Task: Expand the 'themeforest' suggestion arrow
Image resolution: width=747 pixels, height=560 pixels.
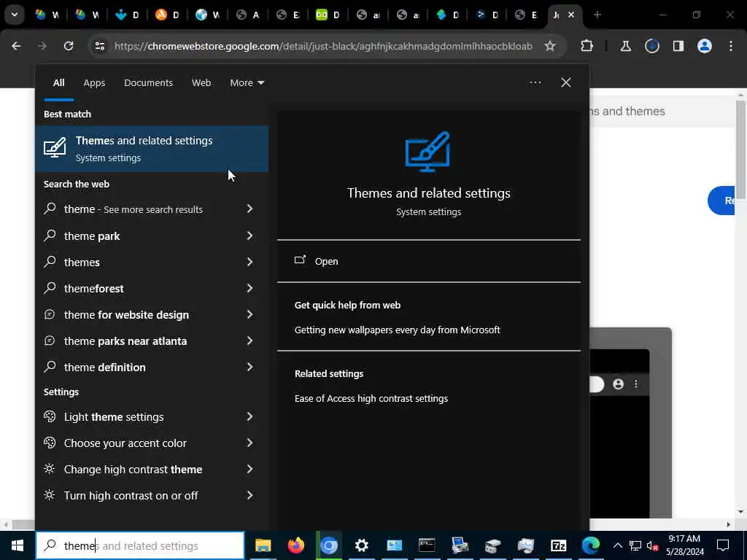Action: point(249,287)
